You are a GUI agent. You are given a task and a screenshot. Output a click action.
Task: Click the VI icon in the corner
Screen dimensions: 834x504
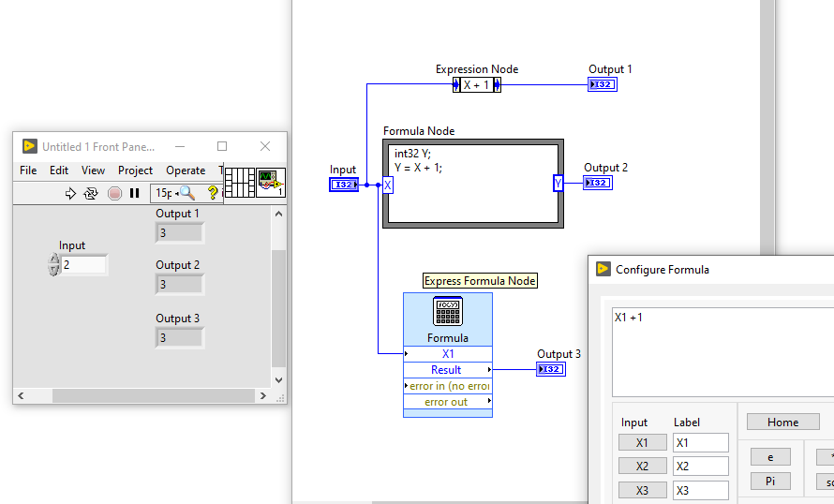(271, 182)
